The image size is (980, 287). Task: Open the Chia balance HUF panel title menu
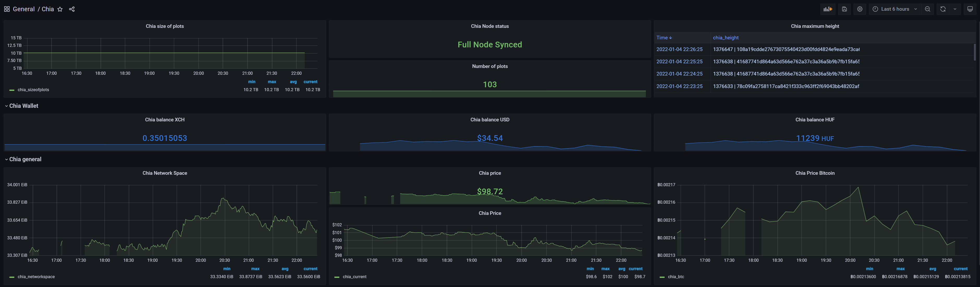tap(815, 120)
